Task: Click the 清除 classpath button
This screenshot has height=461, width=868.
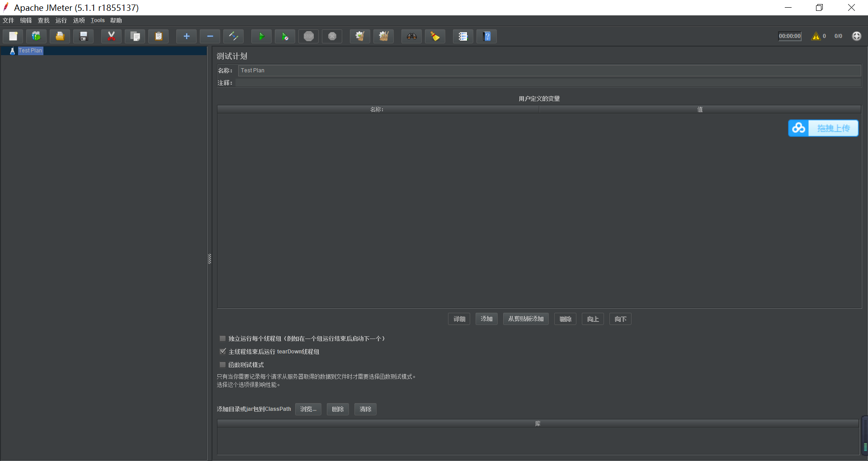Action: [365, 409]
